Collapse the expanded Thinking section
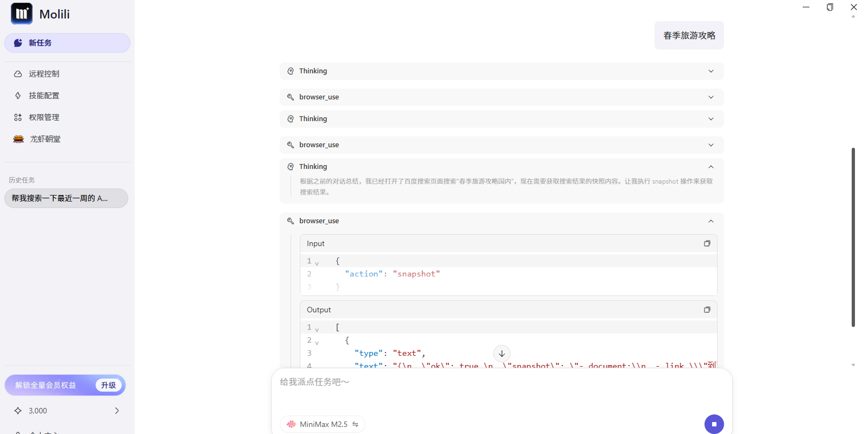 coord(710,167)
